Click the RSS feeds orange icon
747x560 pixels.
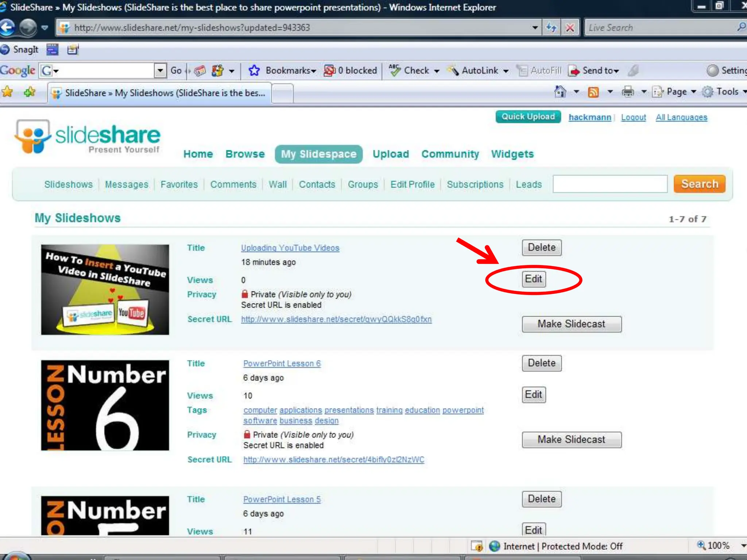[593, 92]
